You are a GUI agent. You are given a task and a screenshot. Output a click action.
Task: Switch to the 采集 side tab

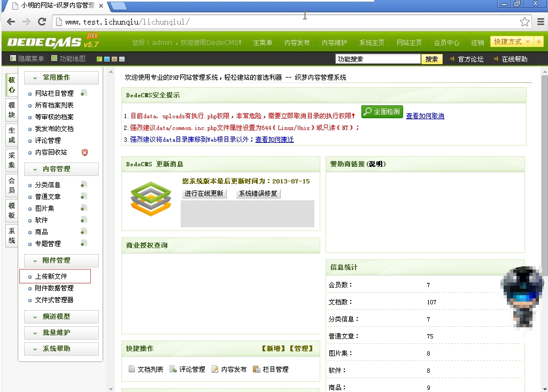pos(12,160)
